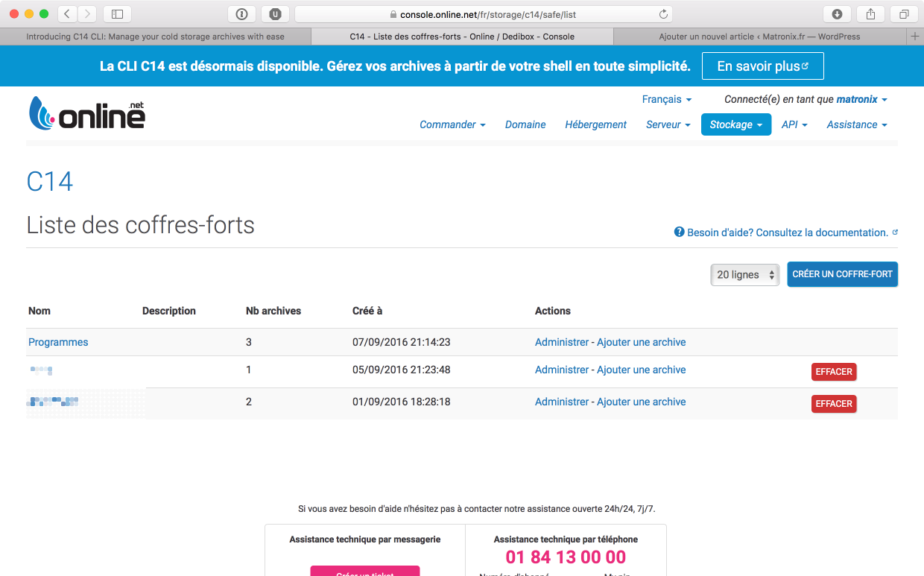Screen dimensions: 924x576
Task: Open the Hébergement menu item
Action: [x=596, y=124]
